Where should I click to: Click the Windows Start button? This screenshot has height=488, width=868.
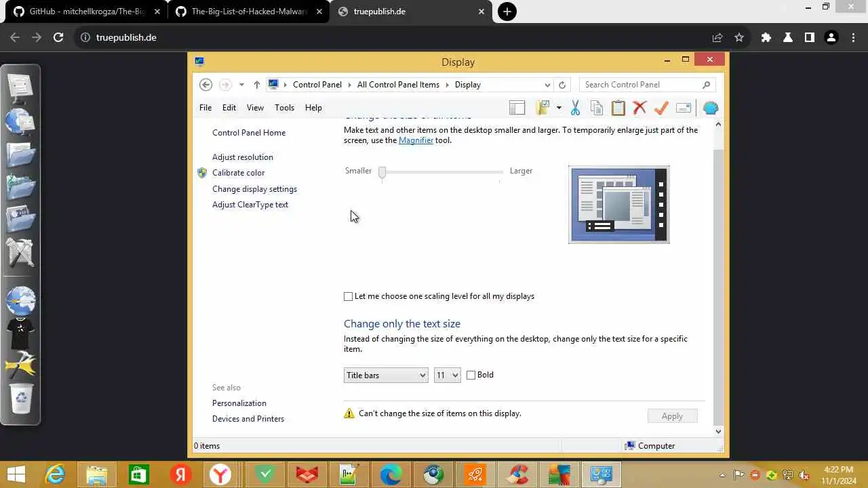coord(16,474)
